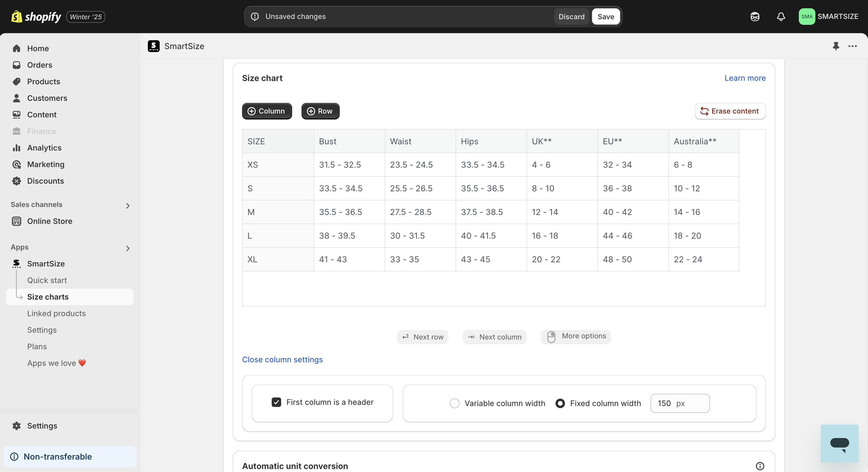Discard the unsaved changes

point(571,17)
